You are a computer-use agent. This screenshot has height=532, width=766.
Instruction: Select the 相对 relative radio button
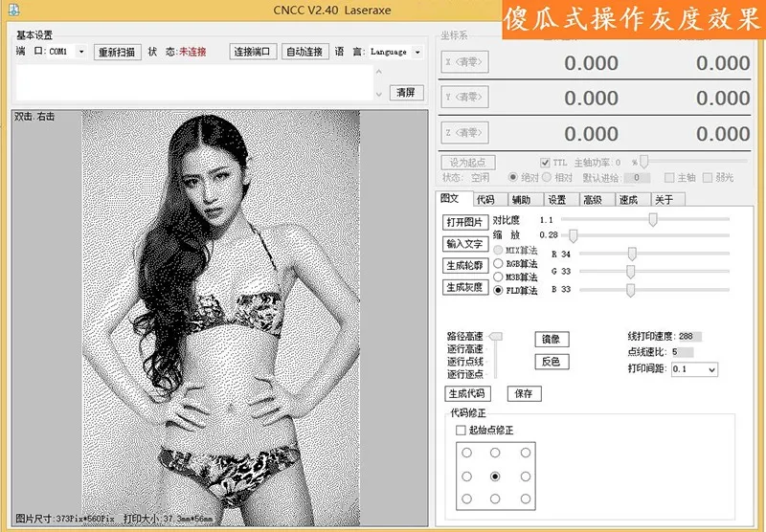pos(547,177)
